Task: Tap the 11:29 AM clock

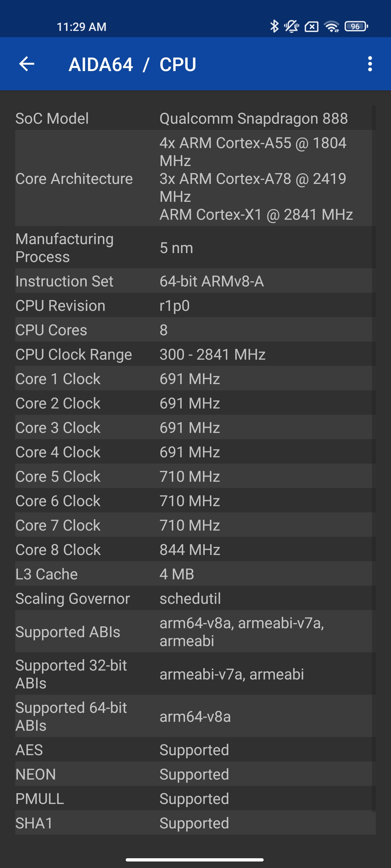Action: click(x=81, y=27)
